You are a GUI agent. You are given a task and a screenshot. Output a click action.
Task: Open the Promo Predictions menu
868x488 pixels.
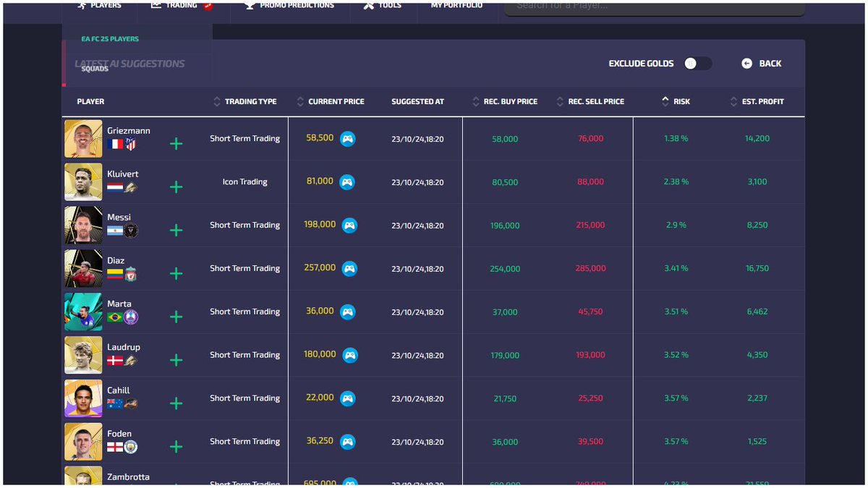pyautogui.click(x=289, y=6)
